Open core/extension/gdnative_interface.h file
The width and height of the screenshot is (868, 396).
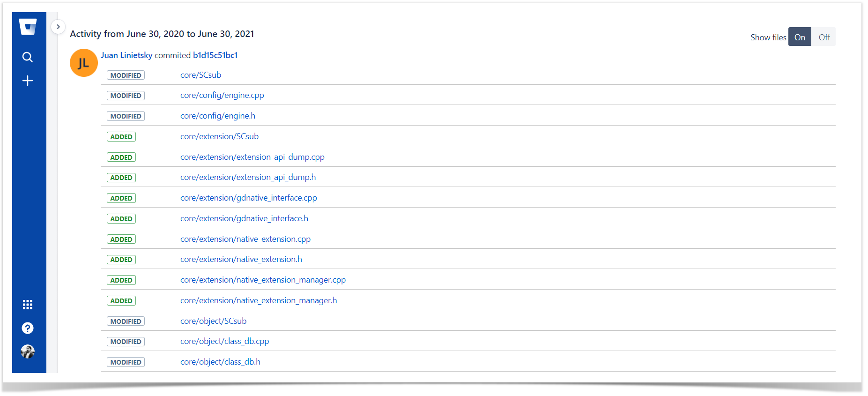coord(244,218)
